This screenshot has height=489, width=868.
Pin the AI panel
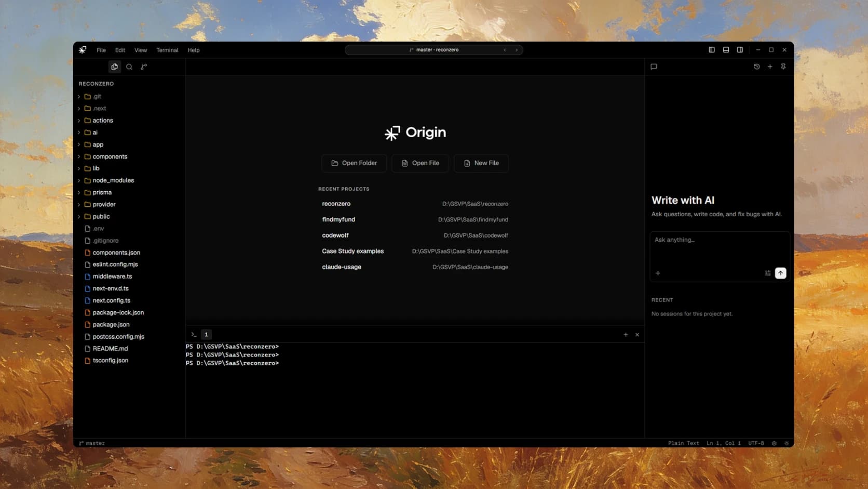[x=783, y=67]
